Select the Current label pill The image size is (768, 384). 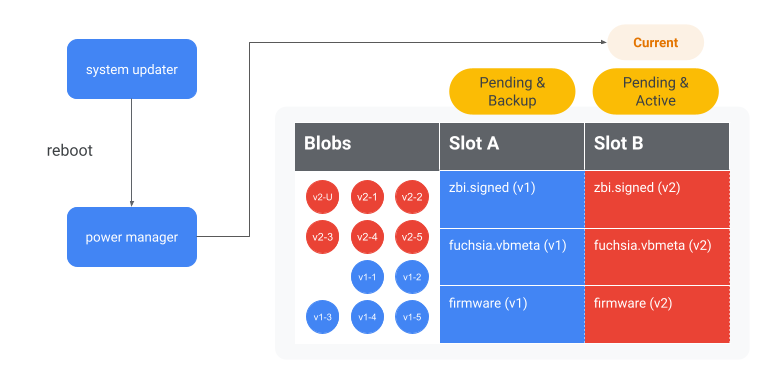tap(655, 43)
